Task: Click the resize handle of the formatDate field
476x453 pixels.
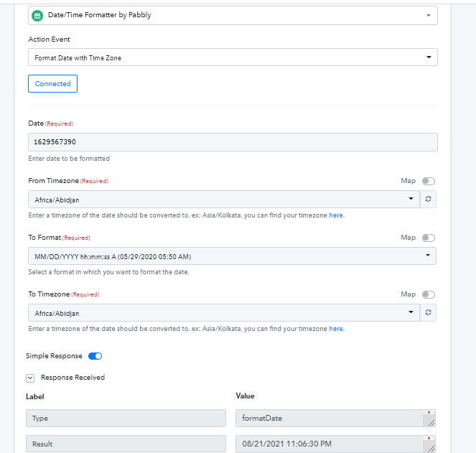Action: tap(431, 423)
